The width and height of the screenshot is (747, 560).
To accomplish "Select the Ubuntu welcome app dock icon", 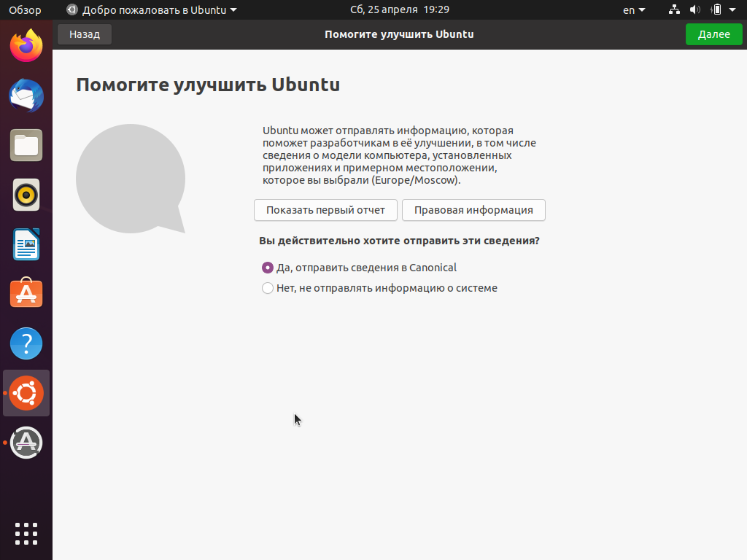I will coord(26,393).
